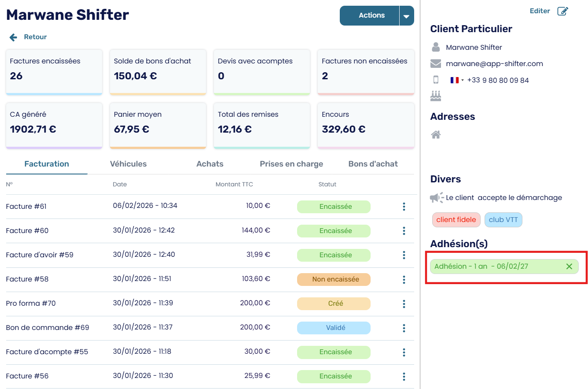Click the Facture #60 row label
The width and height of the screenshot is (588, 389).
click(x=27, y=231)
